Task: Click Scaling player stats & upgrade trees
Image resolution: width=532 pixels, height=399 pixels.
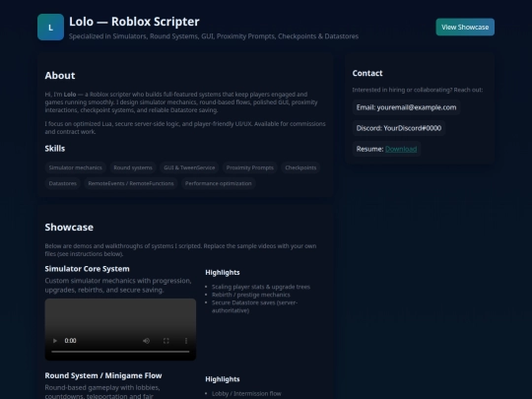Action: pyautogui.click(x=261, y=287)
